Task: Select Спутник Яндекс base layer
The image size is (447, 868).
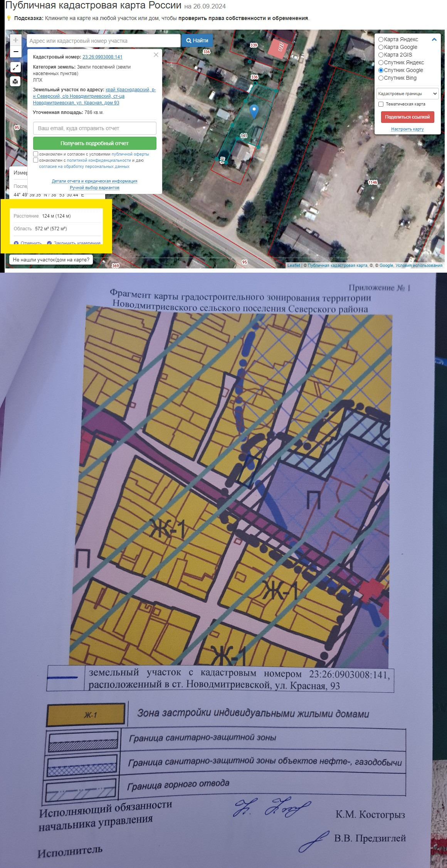Action: tap(381, 62)
